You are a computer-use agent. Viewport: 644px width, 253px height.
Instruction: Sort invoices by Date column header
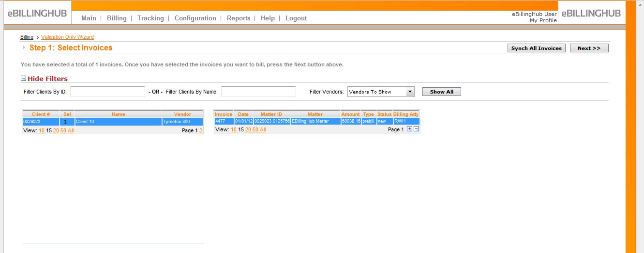[243, 114]
